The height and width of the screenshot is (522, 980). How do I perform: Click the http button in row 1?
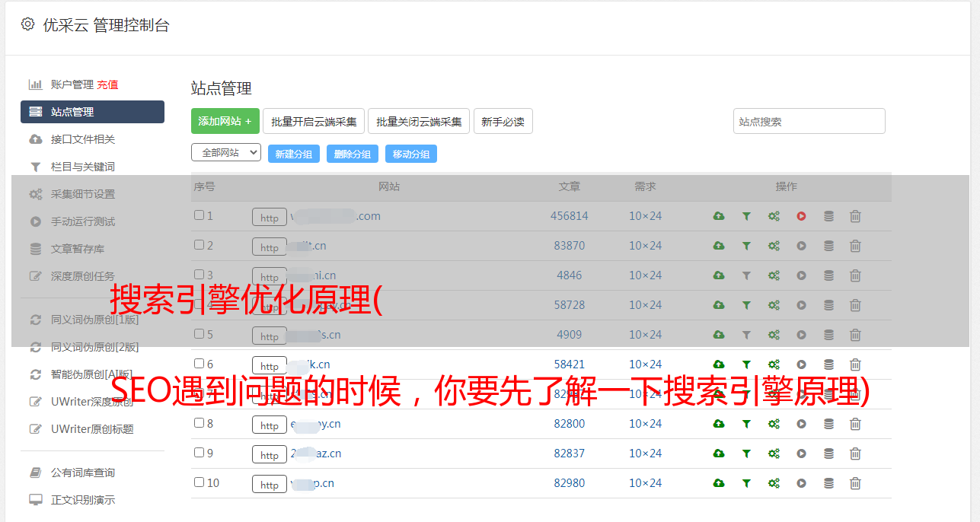pyautogui.click(x=270, y=217)
